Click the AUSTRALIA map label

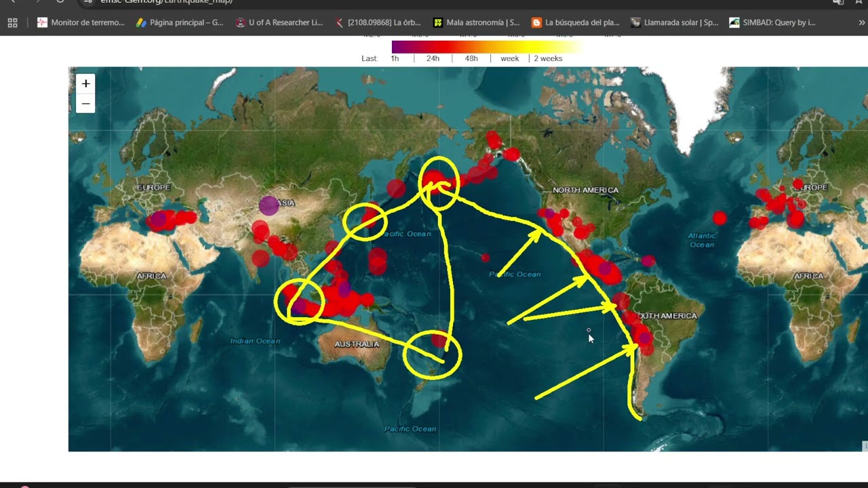[x=357, y=344]
